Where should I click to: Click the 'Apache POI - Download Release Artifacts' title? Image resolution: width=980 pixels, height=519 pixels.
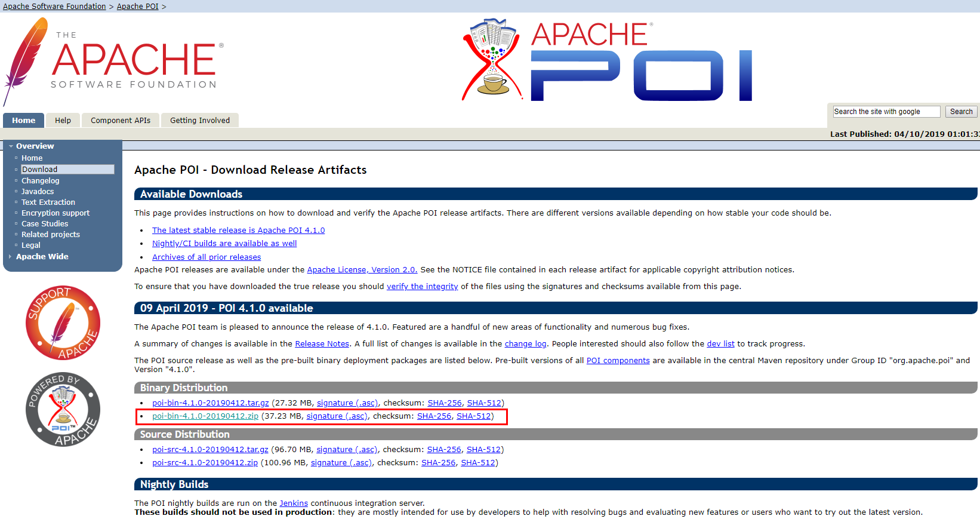pyautogui.click(x=251, y=170)
